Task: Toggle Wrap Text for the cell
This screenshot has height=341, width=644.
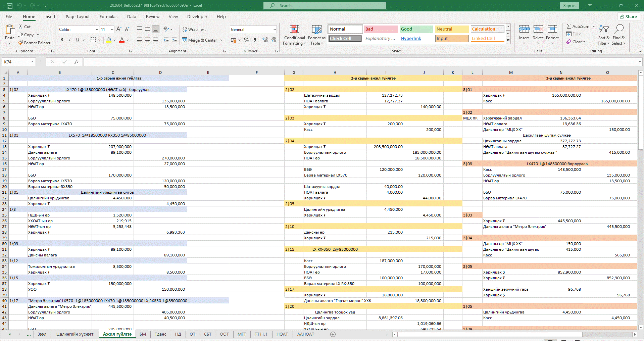Action: [194, 30]
